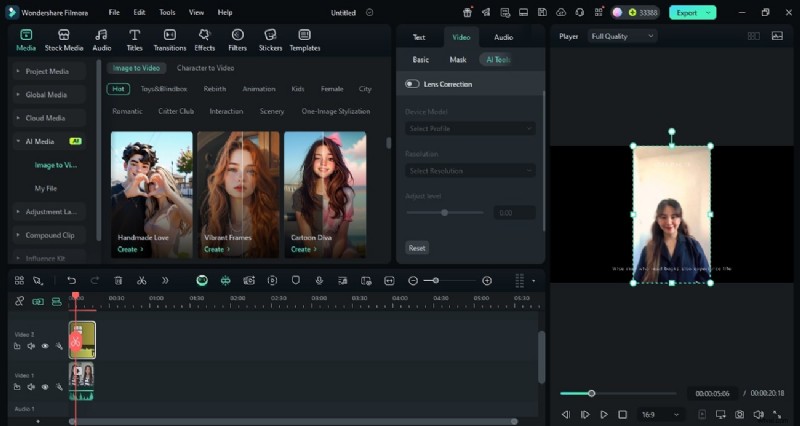Switch to the Character to Video tab
This screenshot has width=800, height=426.
click(205, 68)
